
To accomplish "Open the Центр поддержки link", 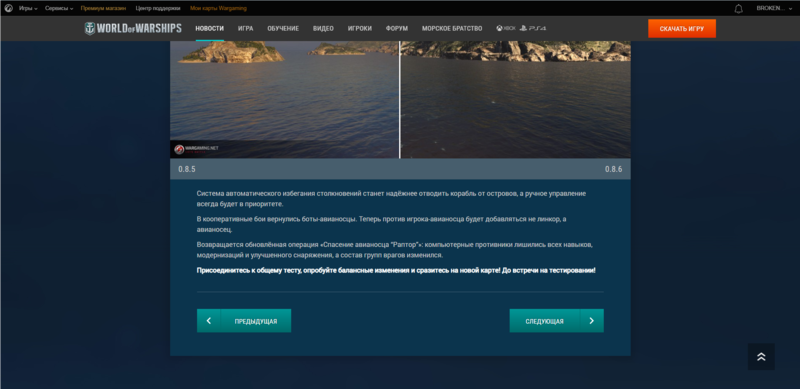I will [158, 8].
